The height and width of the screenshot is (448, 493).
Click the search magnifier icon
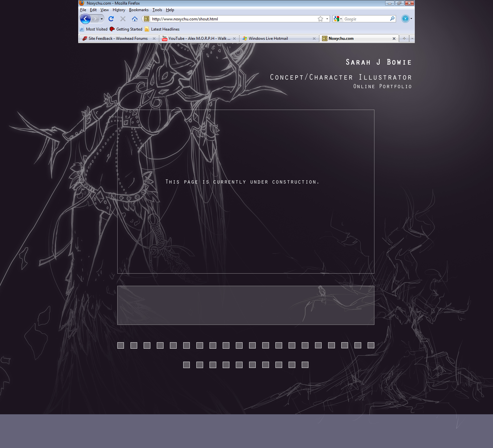[x=392, y=19]
